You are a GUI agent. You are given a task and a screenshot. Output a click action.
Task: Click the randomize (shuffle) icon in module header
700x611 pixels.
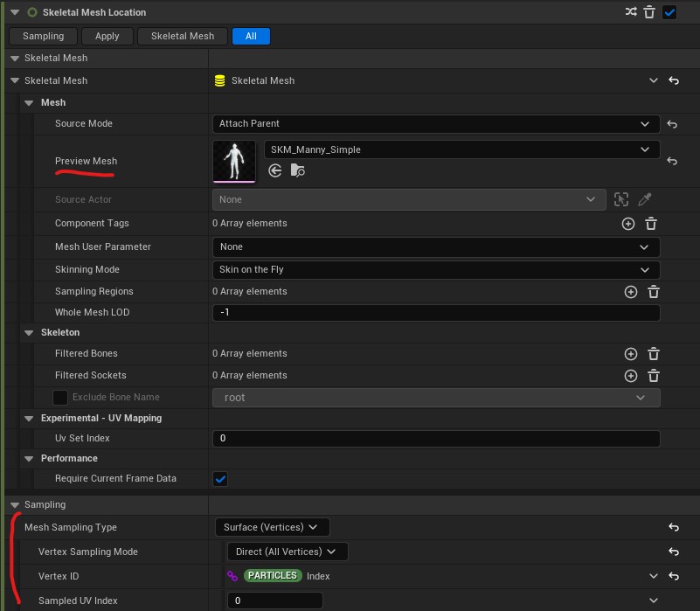pos(631,12)
